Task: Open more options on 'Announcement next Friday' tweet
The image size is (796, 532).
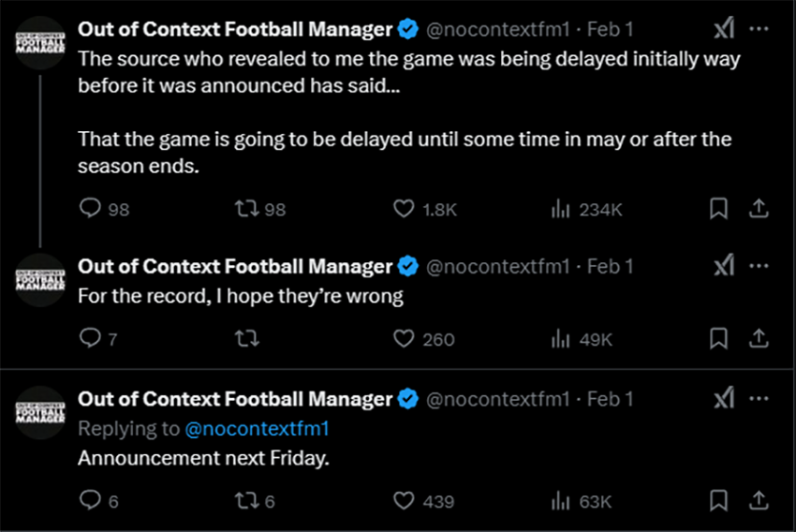Action: point(759,398)
